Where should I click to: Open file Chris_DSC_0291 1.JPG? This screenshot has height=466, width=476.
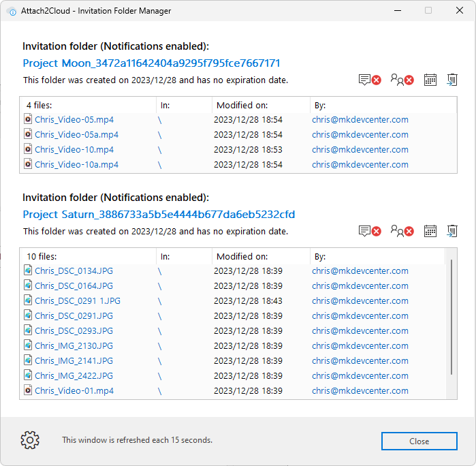(x=78, y=300)
